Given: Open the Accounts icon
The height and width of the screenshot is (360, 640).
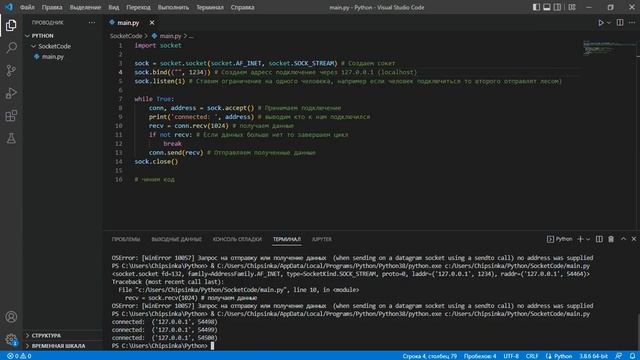Looking at the screenshot, I should point(11,317).
